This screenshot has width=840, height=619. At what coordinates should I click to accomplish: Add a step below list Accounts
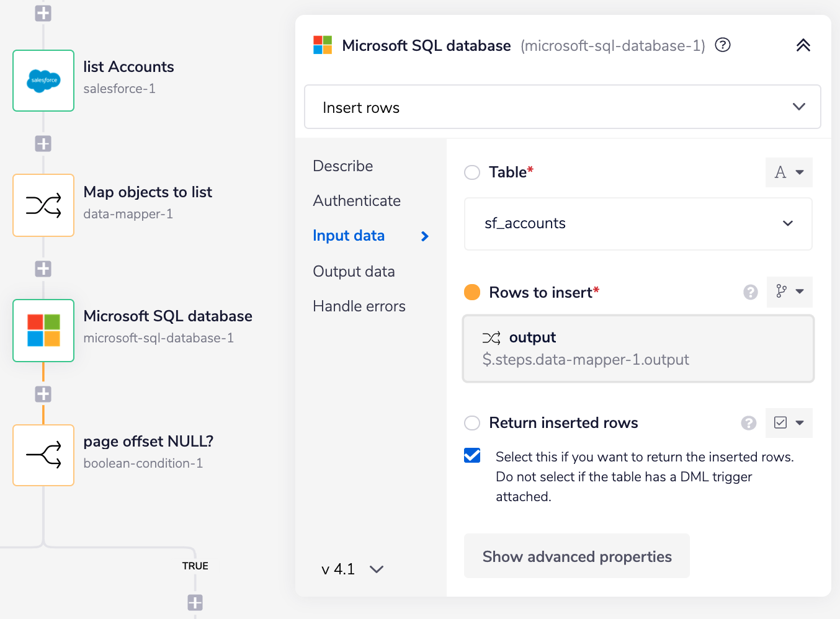[x=43, y=144]
